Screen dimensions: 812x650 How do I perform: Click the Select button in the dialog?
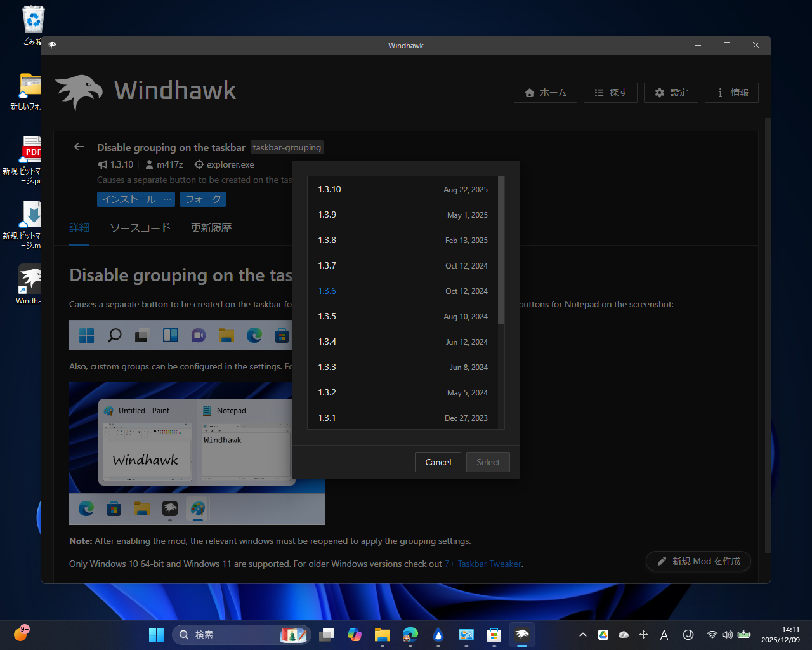[x=488, y=462]
